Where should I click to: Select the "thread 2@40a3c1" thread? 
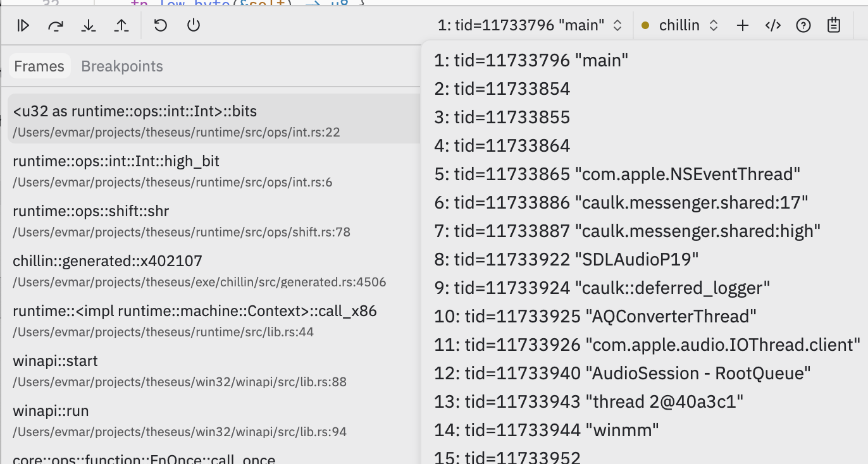coord(588,401)
